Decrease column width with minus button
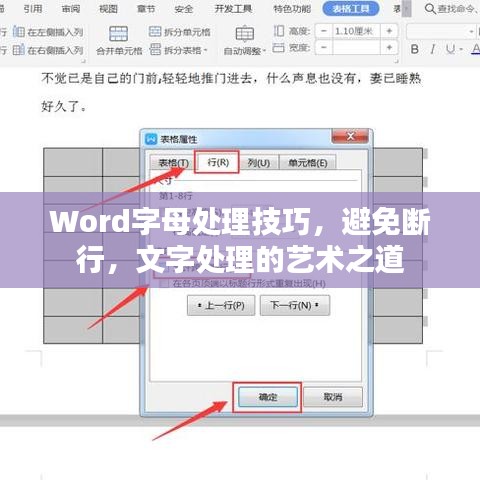 [324, 48]
